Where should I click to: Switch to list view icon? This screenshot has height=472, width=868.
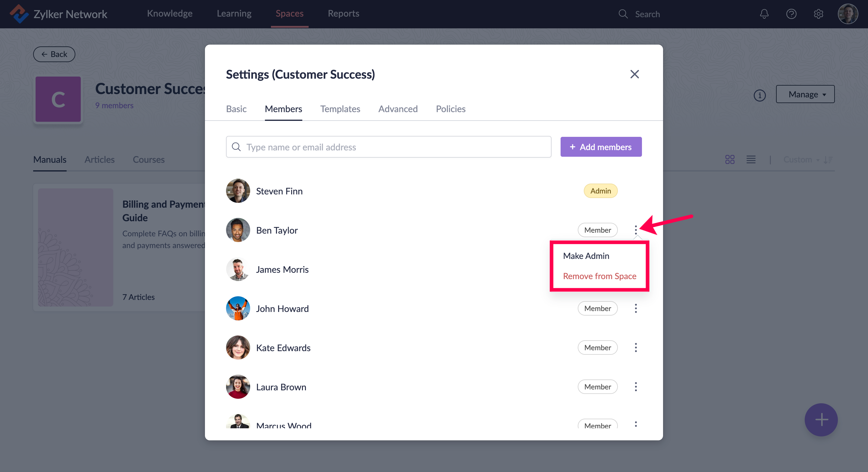pyautogui.click(x=751, y=160)
